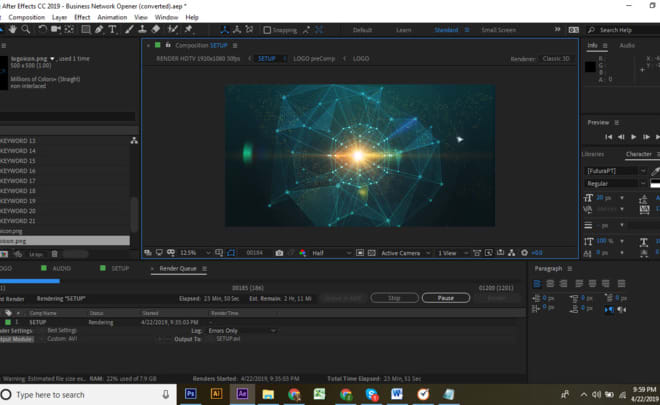Expand the workspace overflow chevron

558,29
